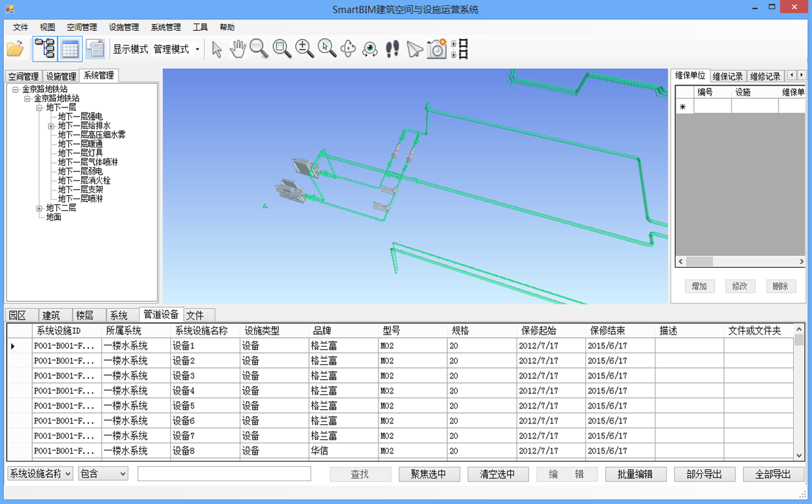Open the 管理模式 dropdown arrow
The height and width of the screenshot is (504, 812).
(197, 50)
